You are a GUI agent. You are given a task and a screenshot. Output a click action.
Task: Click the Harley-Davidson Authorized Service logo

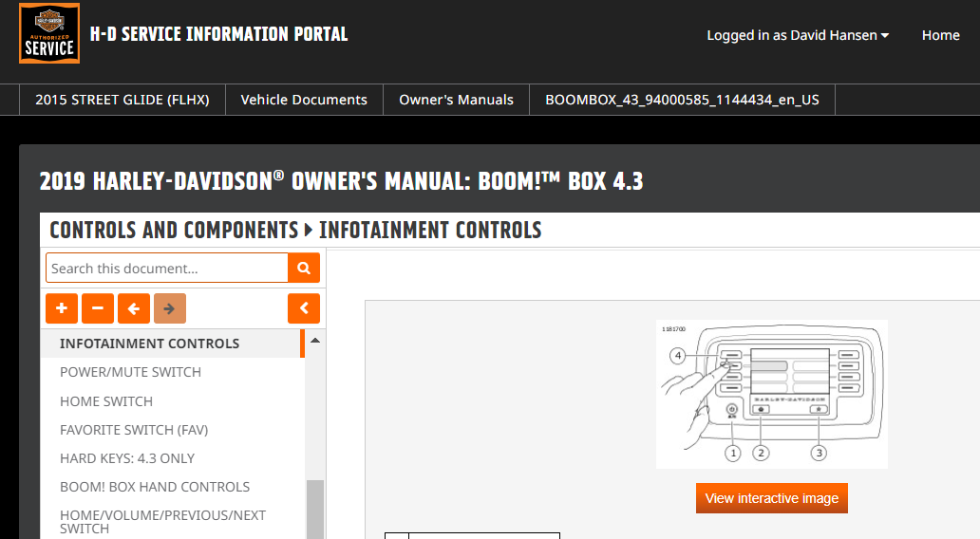click(49, 35)
